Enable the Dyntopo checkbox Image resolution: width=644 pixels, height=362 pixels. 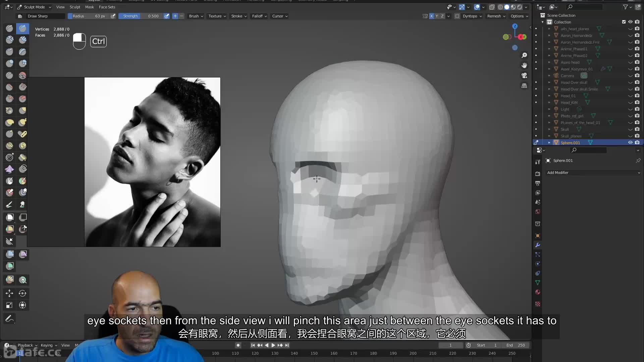coord(457,16)
